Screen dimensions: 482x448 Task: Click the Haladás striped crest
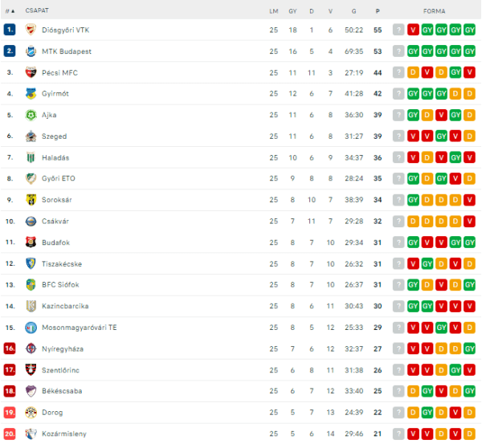pyautogui.click(x=31, y=157)
